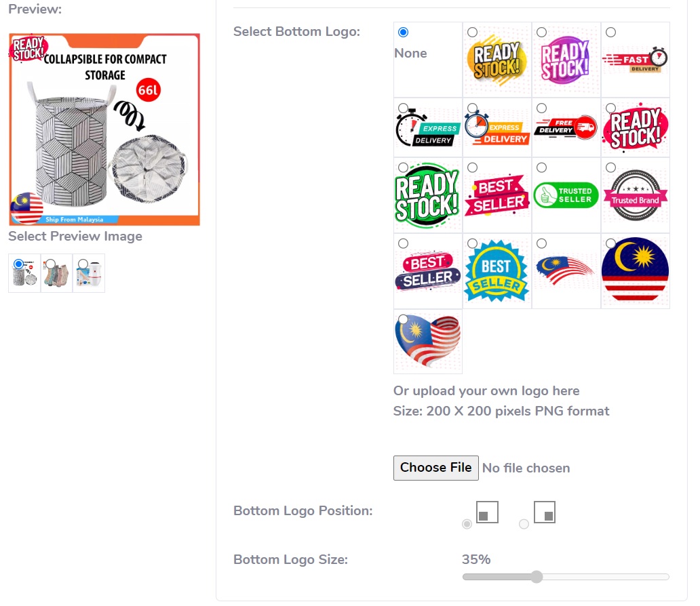
Task: Set bottom logo position to bottom-right
Action: click(x=524, y=524)
